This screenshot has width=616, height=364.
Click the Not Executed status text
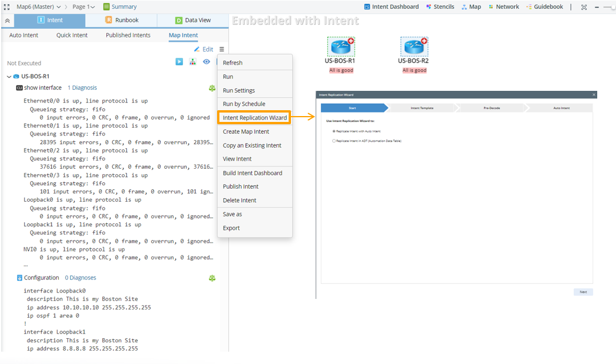[x=24, y=63]
